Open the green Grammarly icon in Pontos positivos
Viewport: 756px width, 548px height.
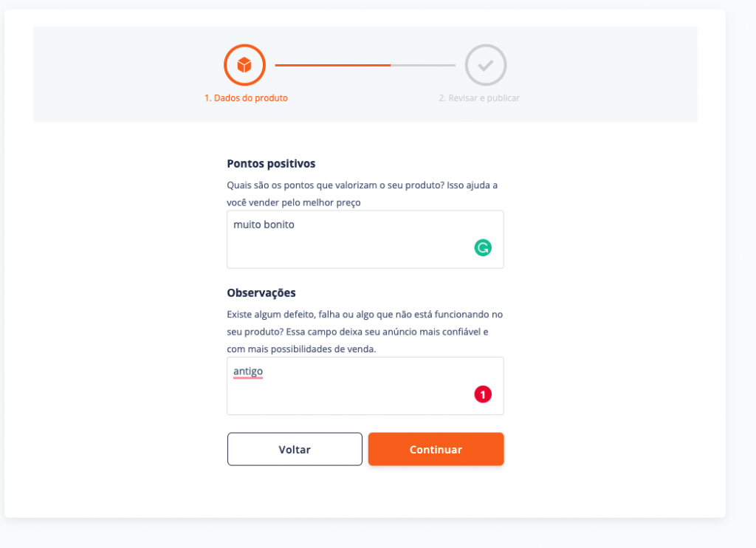click(x=483, y=248)
